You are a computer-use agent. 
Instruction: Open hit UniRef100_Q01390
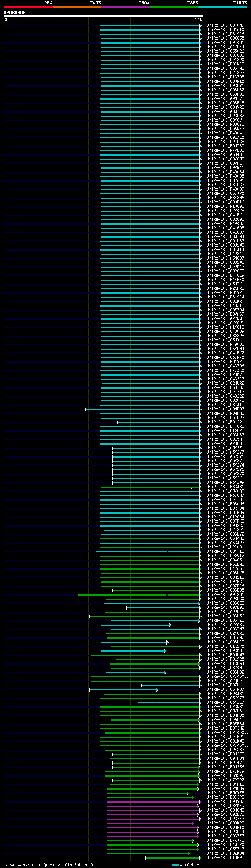click(x=225, y=60)
